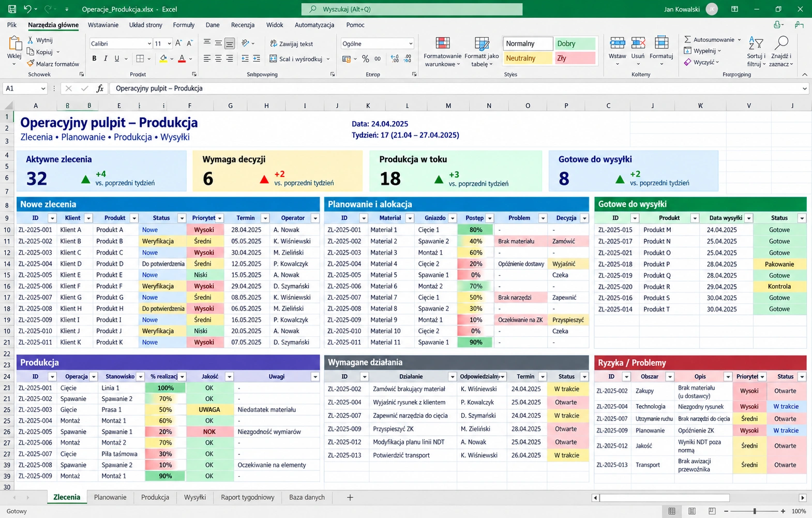Open the font size 11 dropdown
Screen dimensions: 812x518
pyautogui.click(x=169, y=43)
